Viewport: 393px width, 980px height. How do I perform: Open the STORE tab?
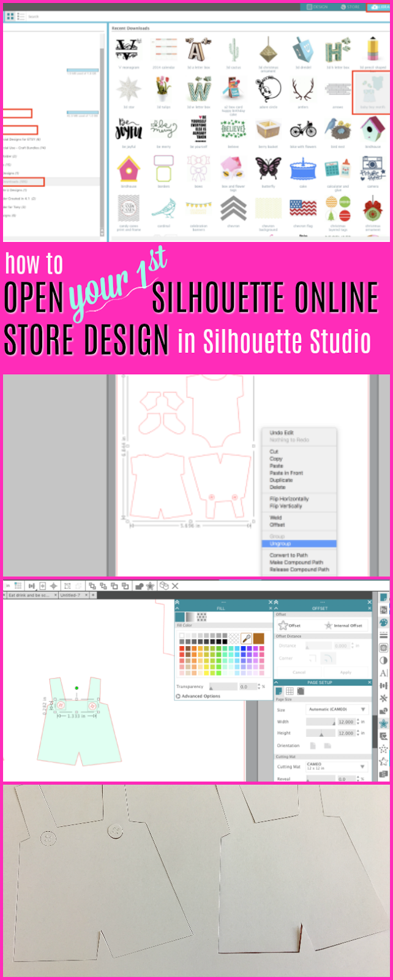coord(351,7)
